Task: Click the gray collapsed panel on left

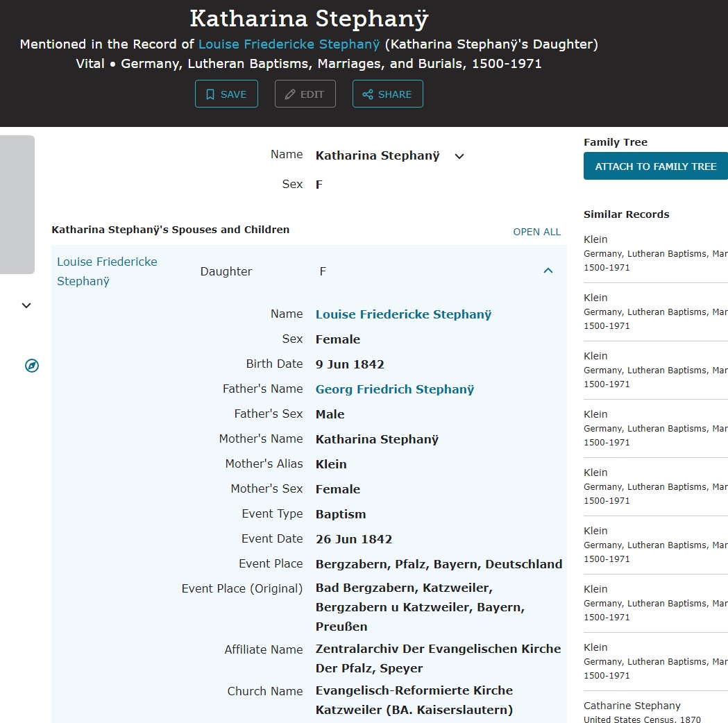Action: click(x=17, y=205)
